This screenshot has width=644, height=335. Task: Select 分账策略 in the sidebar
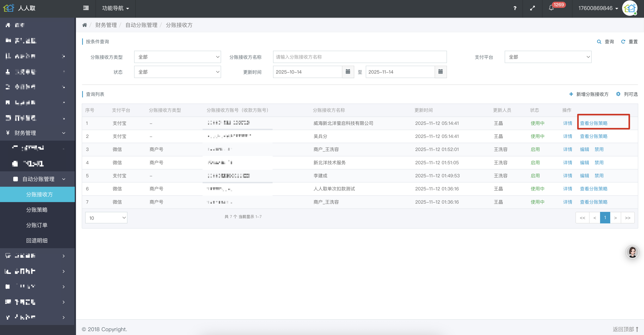pos(37,210)
